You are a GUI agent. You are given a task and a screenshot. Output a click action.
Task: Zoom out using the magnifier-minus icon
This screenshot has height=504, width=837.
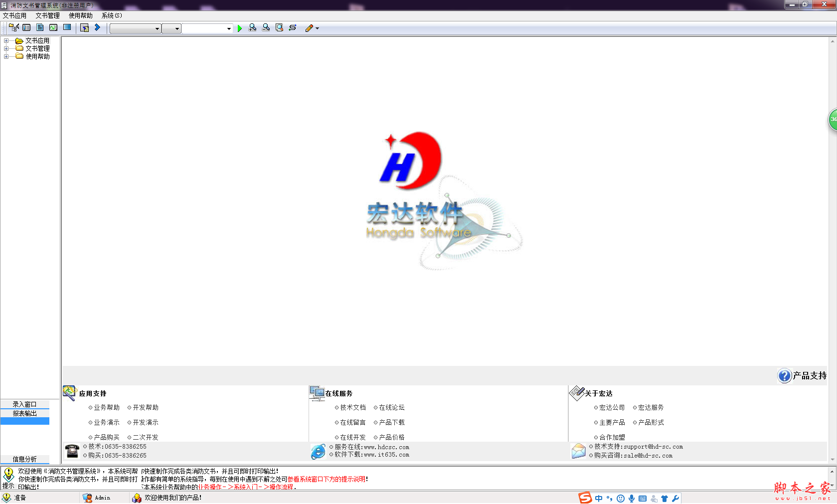(266, 27)
